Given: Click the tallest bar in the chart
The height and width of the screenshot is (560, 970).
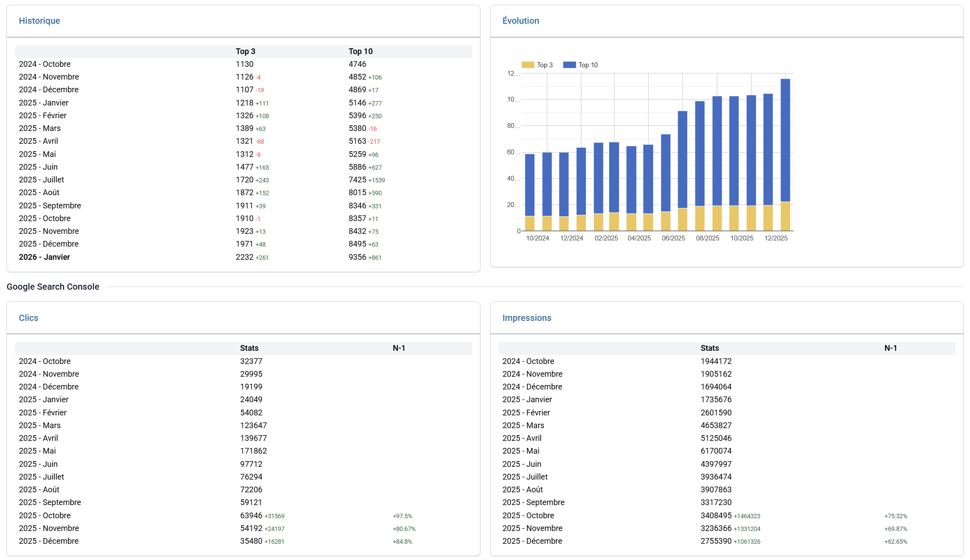Looking at the screenshot, I should click(785, 141).
